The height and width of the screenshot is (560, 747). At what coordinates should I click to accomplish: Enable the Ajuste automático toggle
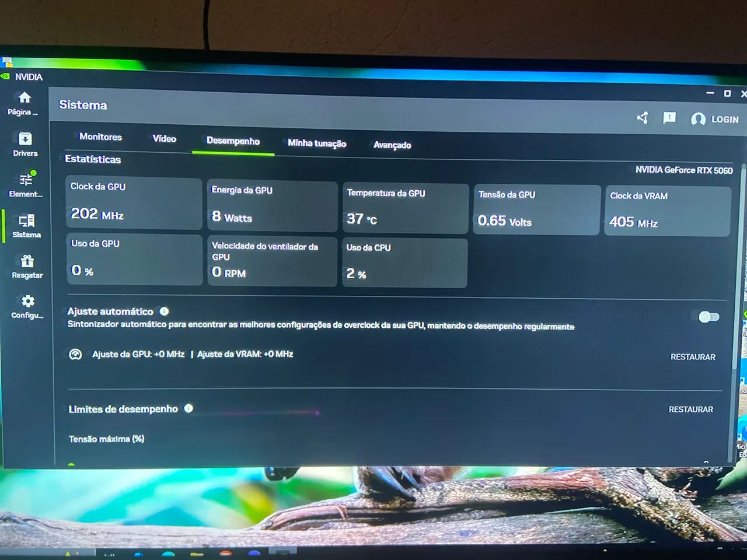tap(709, 317)
